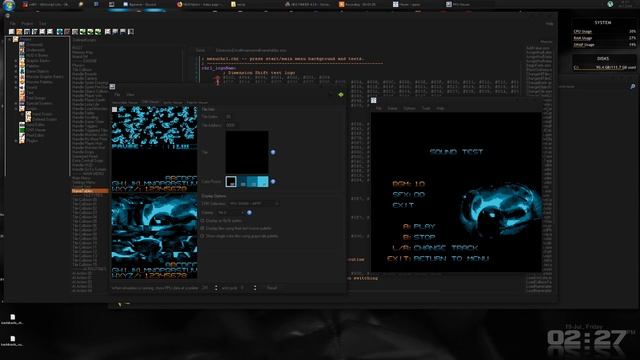Click the scanline number stepper arrows

[216, 288]
